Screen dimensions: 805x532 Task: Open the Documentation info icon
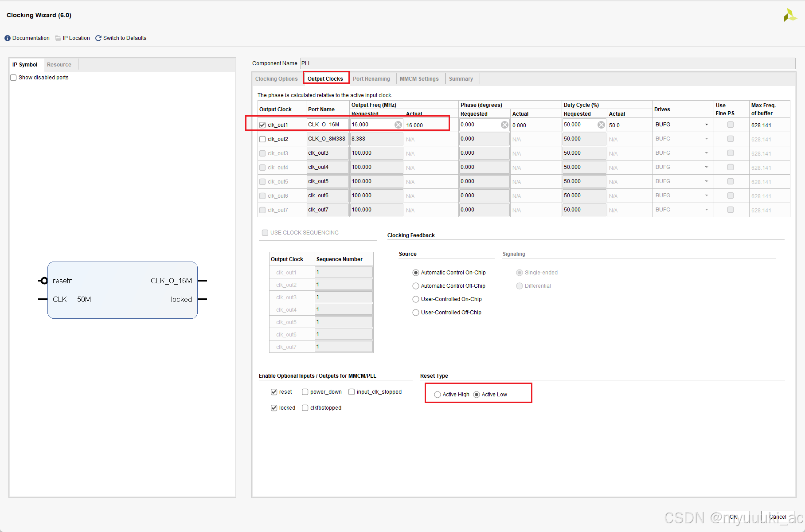8,38
